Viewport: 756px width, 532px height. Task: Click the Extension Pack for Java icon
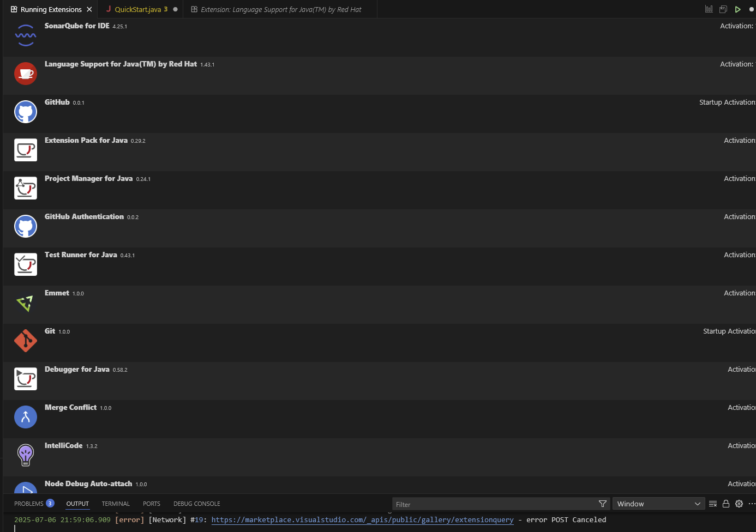click(26, 150)
